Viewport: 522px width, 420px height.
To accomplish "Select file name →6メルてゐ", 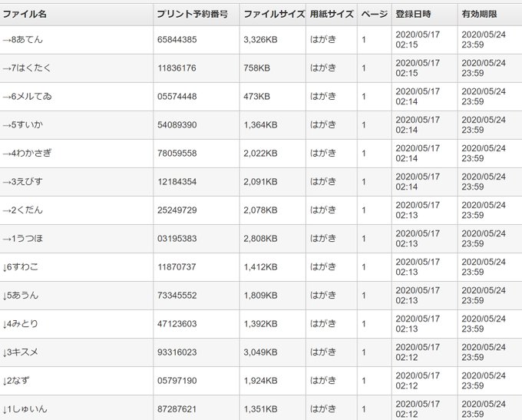I will coord(27,97).
